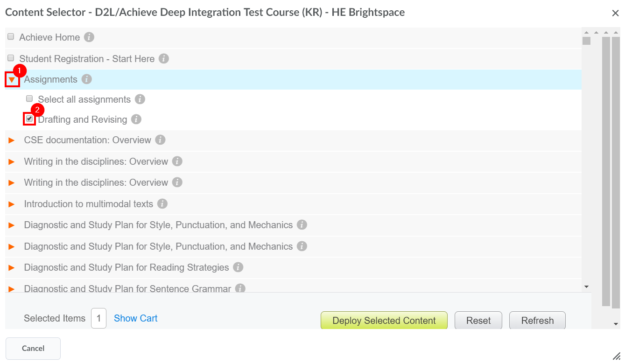Open the info tooltip for Achieve Home
The image size is (625, 364).
[x=89, y=37]
